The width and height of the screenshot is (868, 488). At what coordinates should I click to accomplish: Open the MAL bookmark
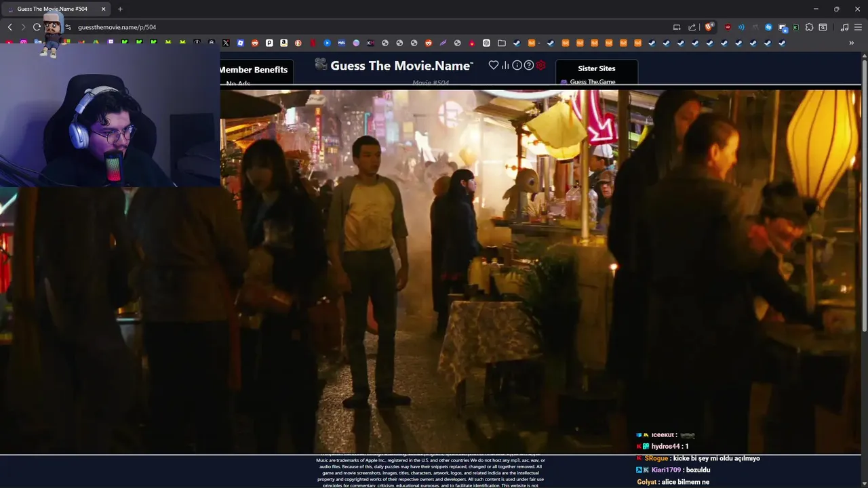pyautogui.click(x=341, y=43)
